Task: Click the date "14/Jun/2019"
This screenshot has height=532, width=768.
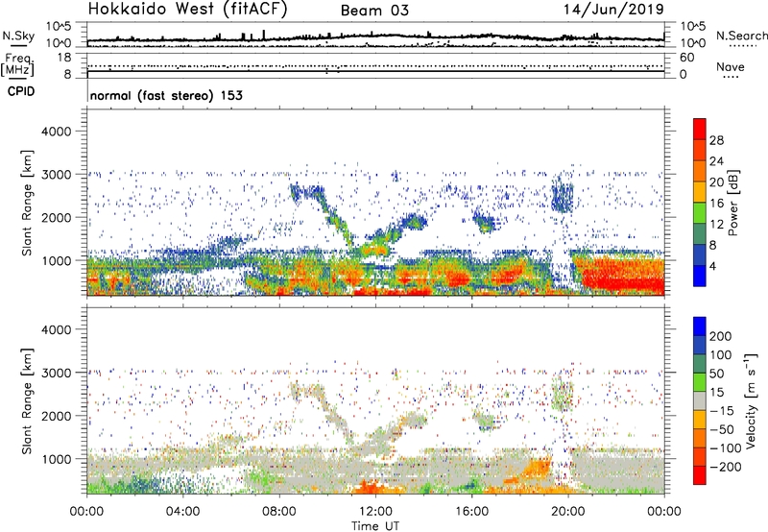Action: [613, 9]
